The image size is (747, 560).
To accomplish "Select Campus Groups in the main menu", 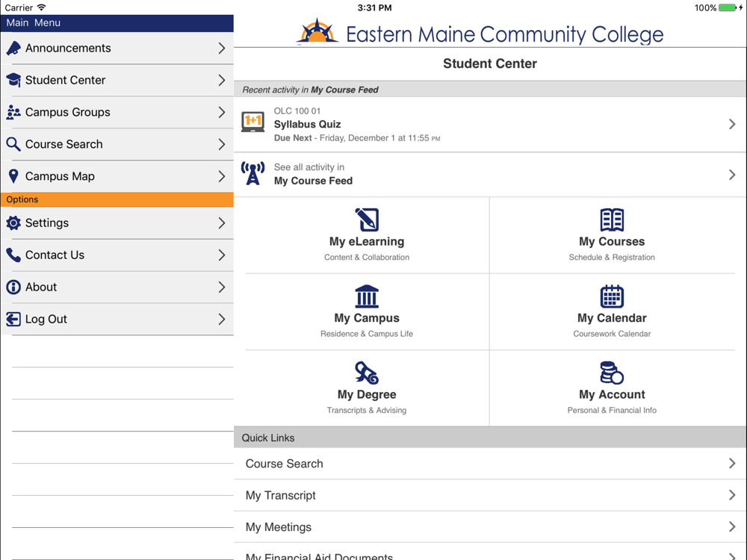I will click(117, 113).
